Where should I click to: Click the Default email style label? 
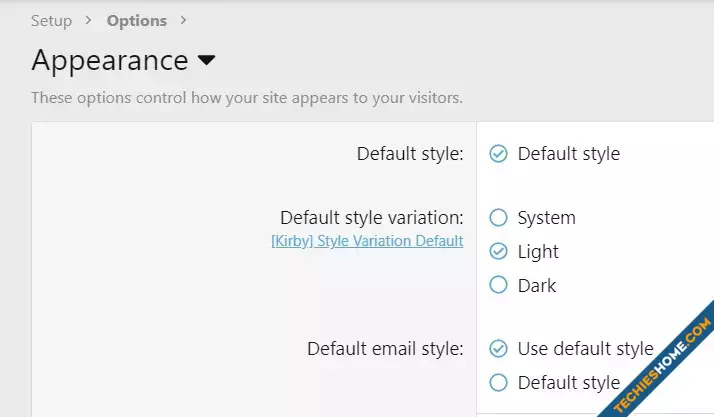point(385,349)
